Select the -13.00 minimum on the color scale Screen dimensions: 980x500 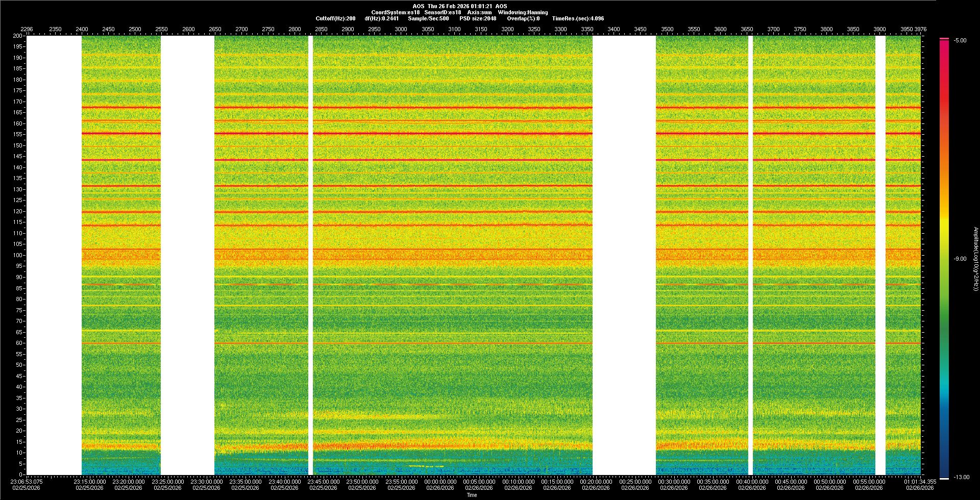[961, 477]
